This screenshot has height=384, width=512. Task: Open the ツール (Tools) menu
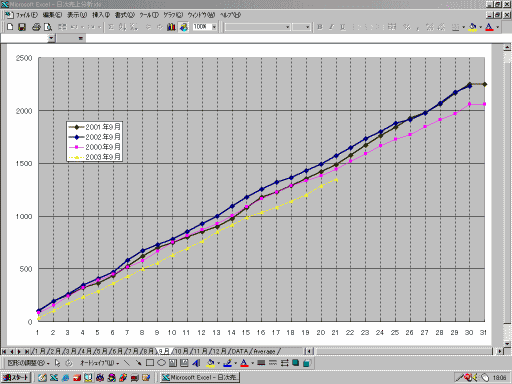[149, 15]
